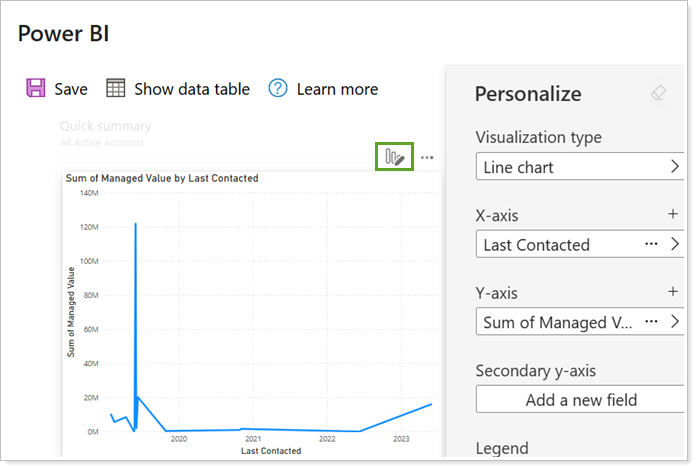
Task: Click the purple Save floppy disk icon
Action: pyautogui.click(x=36, y=89)
